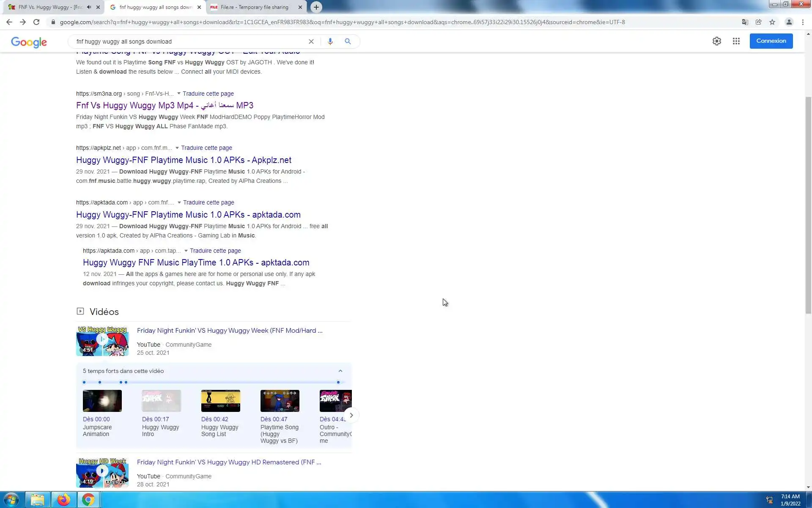Open Firefox from the Windows taskbar
Screen dimensions: 812x508
(63, 500)
